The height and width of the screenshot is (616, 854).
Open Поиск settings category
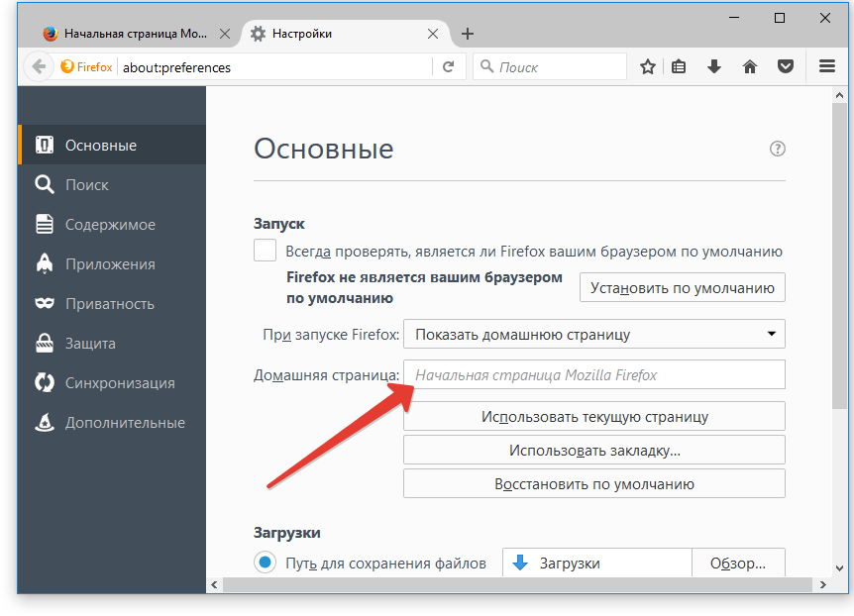113,184
